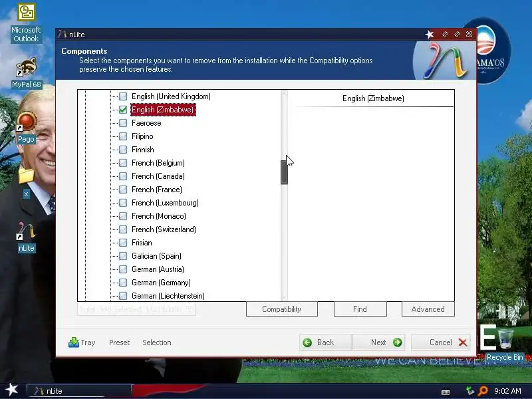Open the Tray menu item

pyautogui.click(x=82, y=342)
